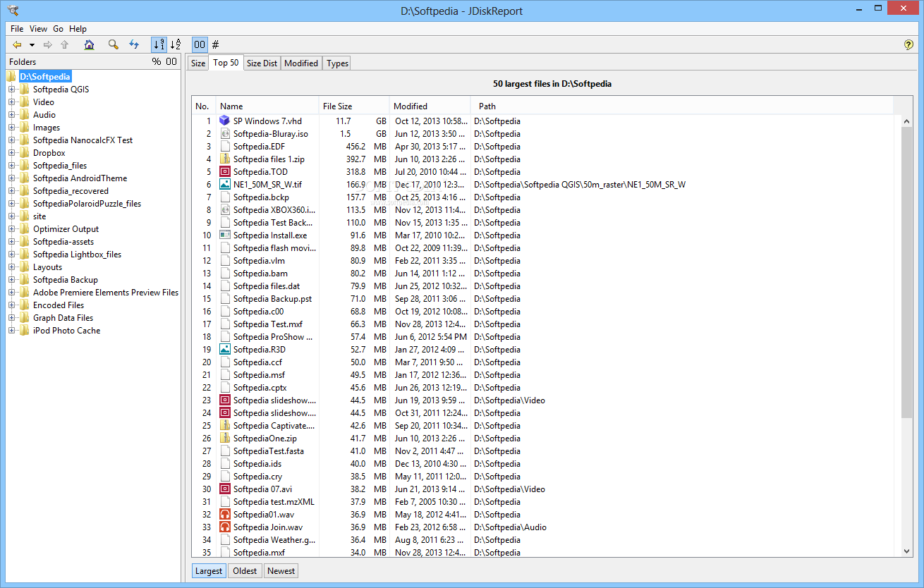Viewport: 924px width, 588px height.
Task: Open the Back history dropdown arrow
Action: 32,45
